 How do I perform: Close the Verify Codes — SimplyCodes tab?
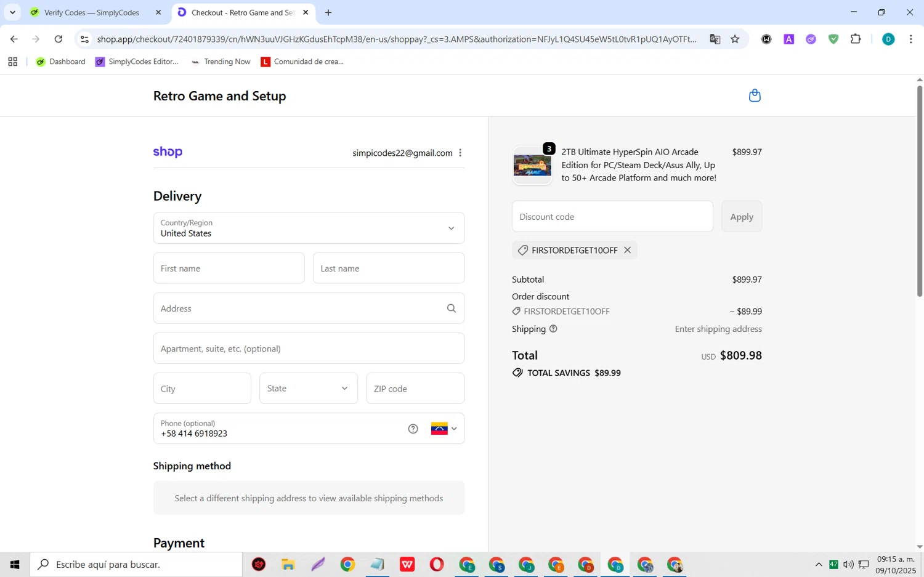[x=158, y=12]
